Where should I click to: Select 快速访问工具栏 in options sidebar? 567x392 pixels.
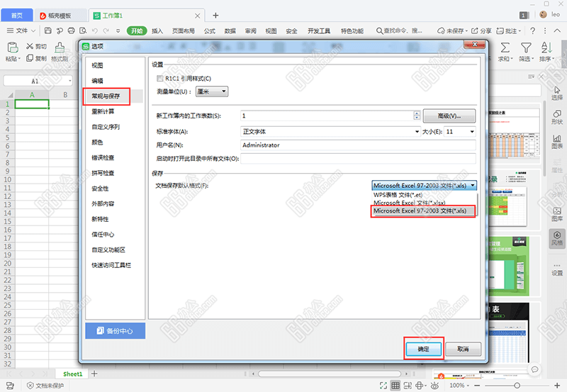click(x=111, y=265)
